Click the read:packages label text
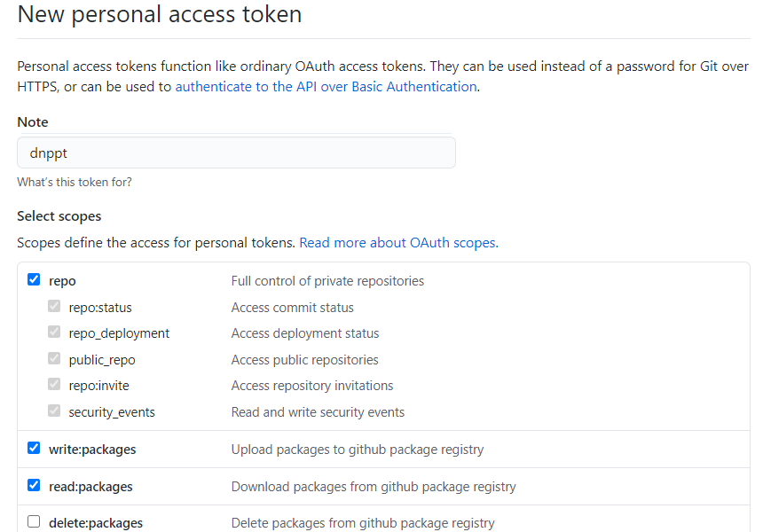763x532 pixels. 90,487
